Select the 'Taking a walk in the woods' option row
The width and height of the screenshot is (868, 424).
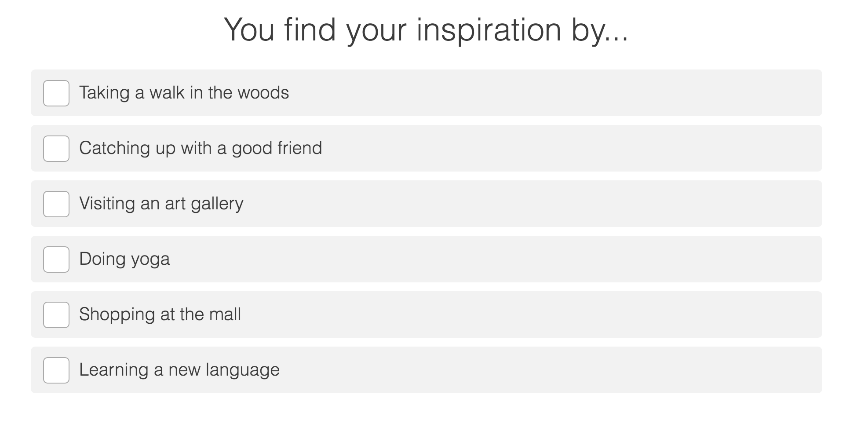click(x=427, y=93)
